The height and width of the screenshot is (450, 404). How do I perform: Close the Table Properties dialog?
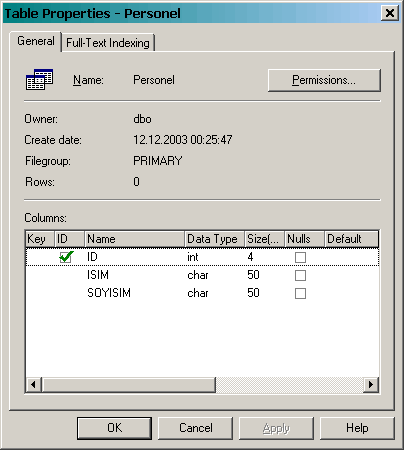389,13
